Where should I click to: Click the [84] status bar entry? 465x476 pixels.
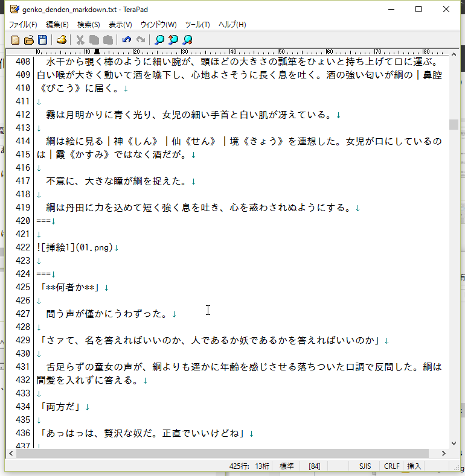tap(314, 466)
